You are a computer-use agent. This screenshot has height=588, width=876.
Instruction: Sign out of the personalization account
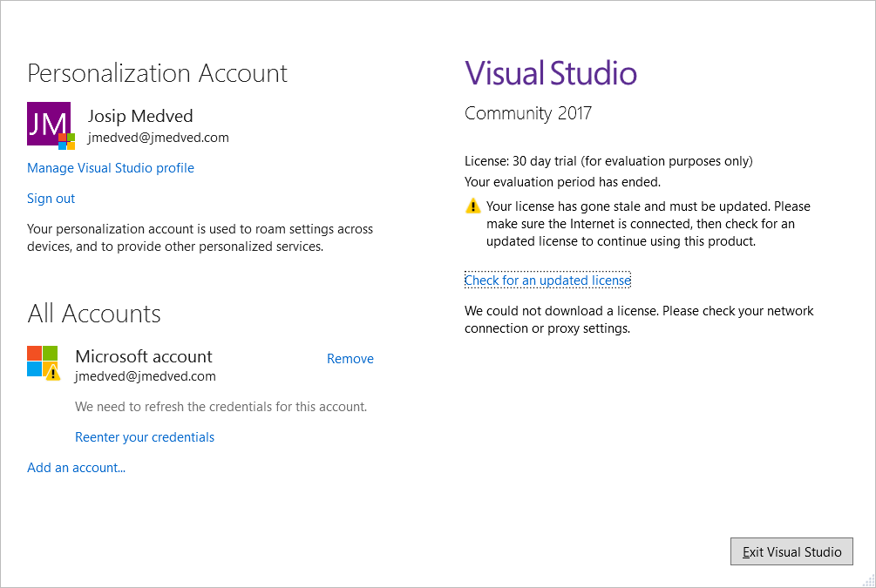(51, 199)
